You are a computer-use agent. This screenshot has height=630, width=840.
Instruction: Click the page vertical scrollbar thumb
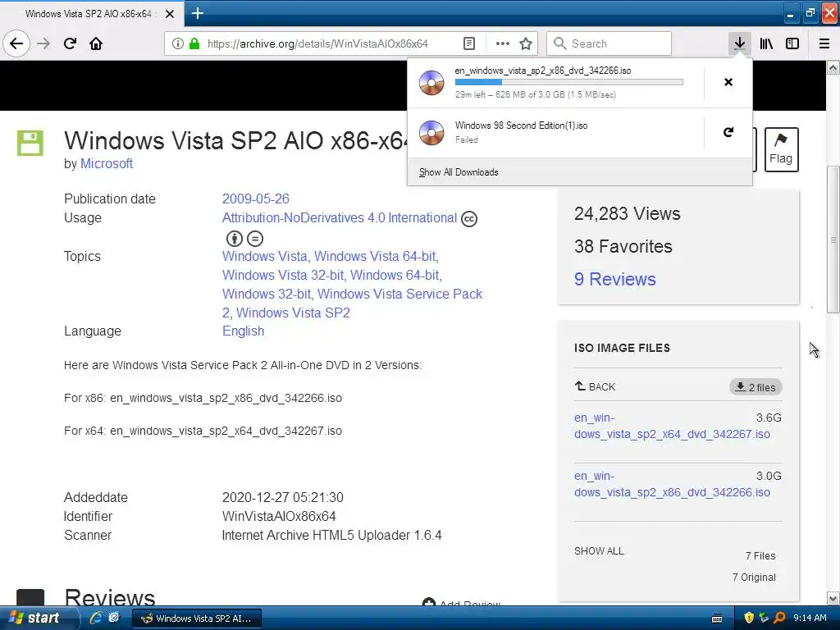click(833, 240)
